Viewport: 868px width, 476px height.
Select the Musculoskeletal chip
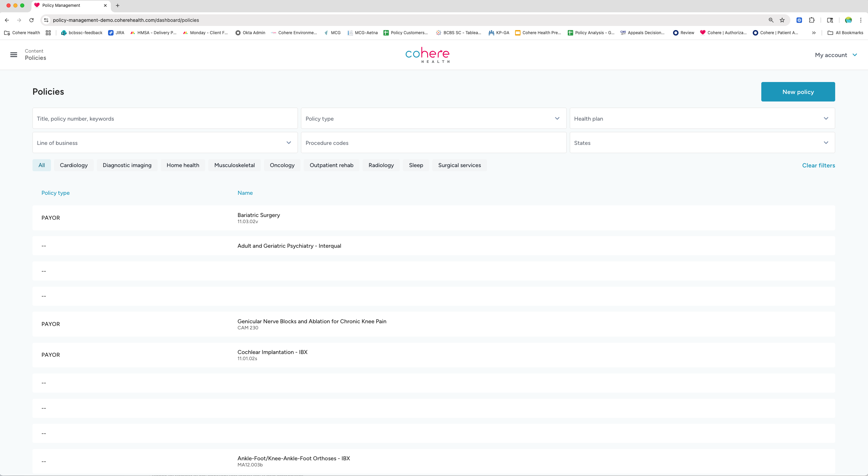pyautogui.click(x=235, y=165)
